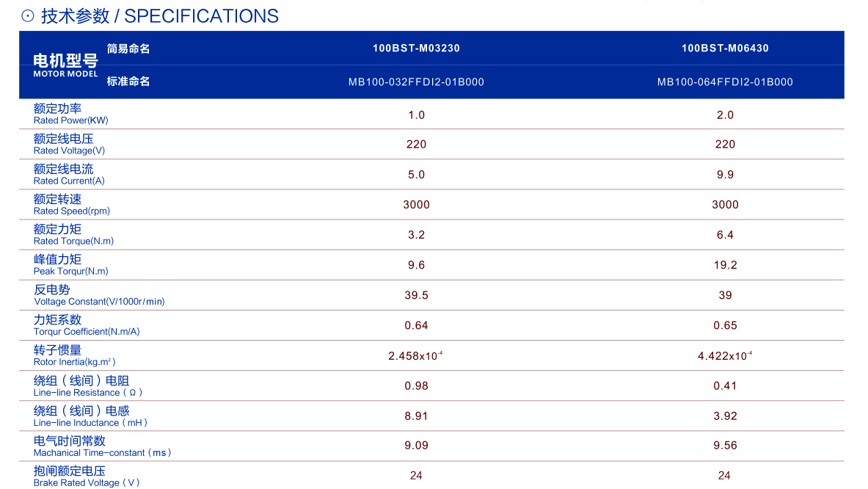Click the Voltage Constant value 39.5

coord(416,295)
